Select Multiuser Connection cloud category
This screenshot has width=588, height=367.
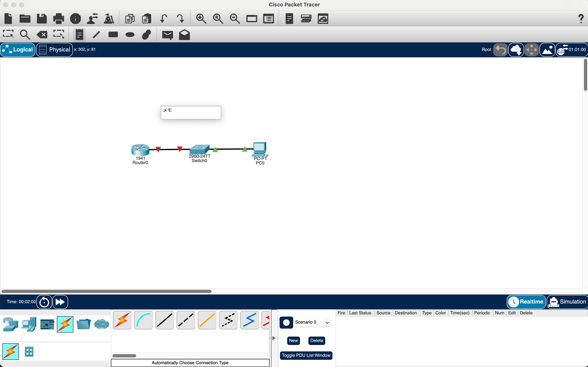(x=102, y=324)
